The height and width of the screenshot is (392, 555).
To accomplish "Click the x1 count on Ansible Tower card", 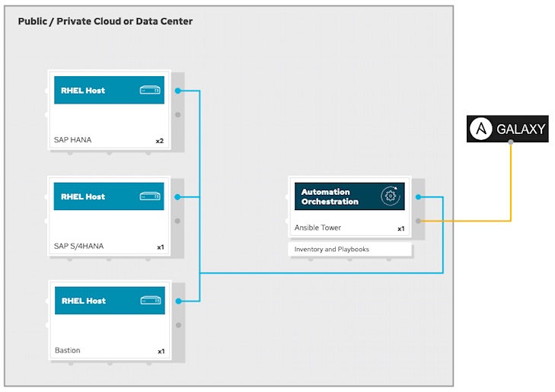I will pyautogui.click(x=400, y=228).
